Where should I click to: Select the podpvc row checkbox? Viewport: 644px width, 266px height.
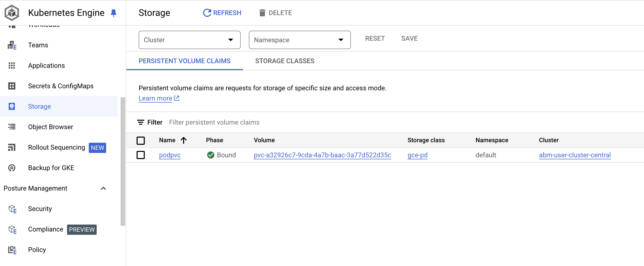pyautogui.click(x=141, y=155)
